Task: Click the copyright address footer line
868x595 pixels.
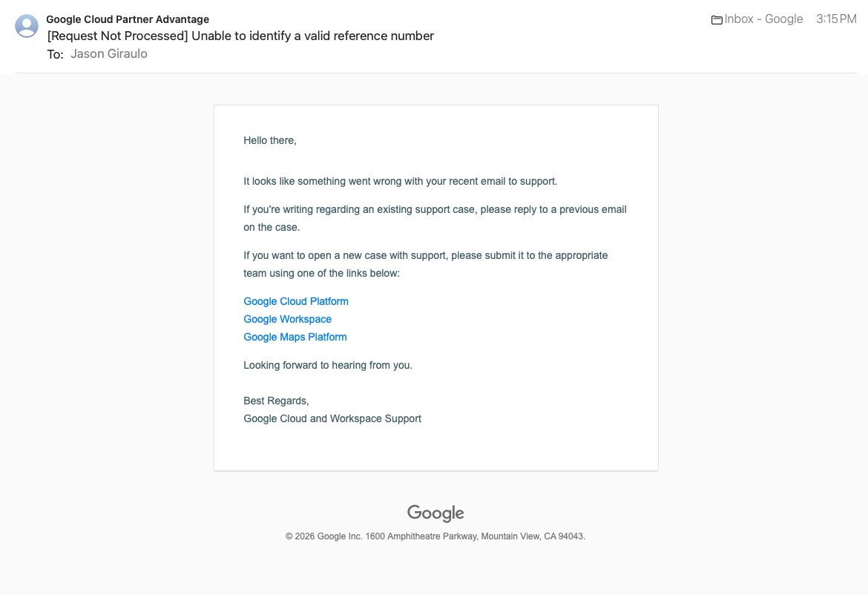Action: (435, 536)
